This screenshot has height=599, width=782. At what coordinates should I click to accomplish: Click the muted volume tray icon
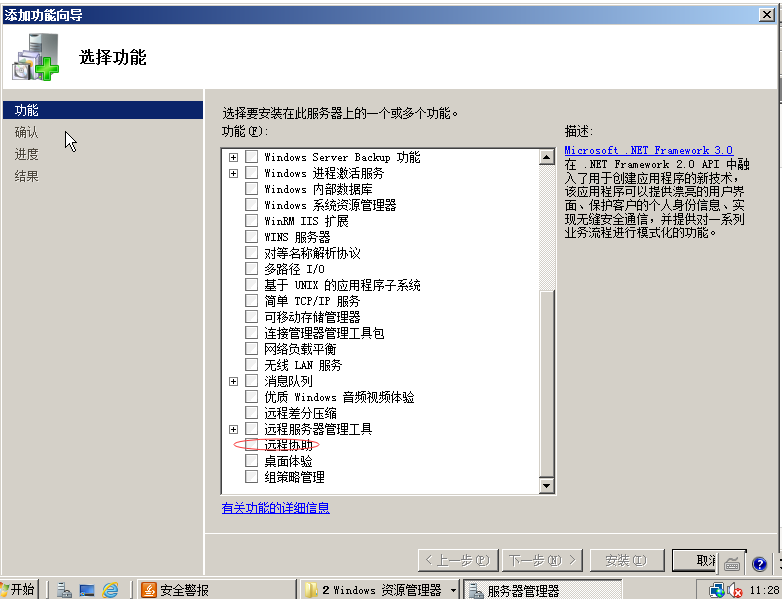(734, 590)
